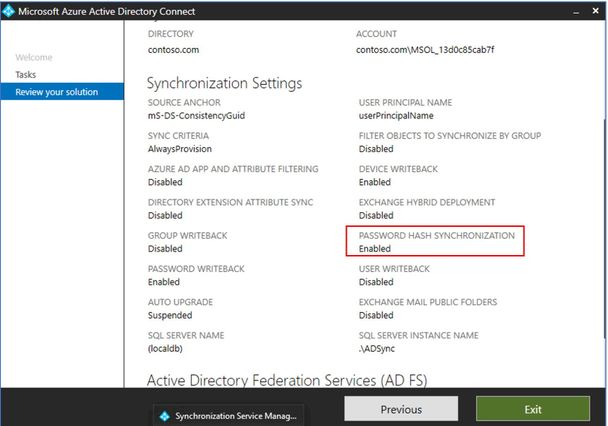Image resolution: width=608 pixels, height=426 pixels.
Task: Select Review your solution step
Action: click(62, 92)
